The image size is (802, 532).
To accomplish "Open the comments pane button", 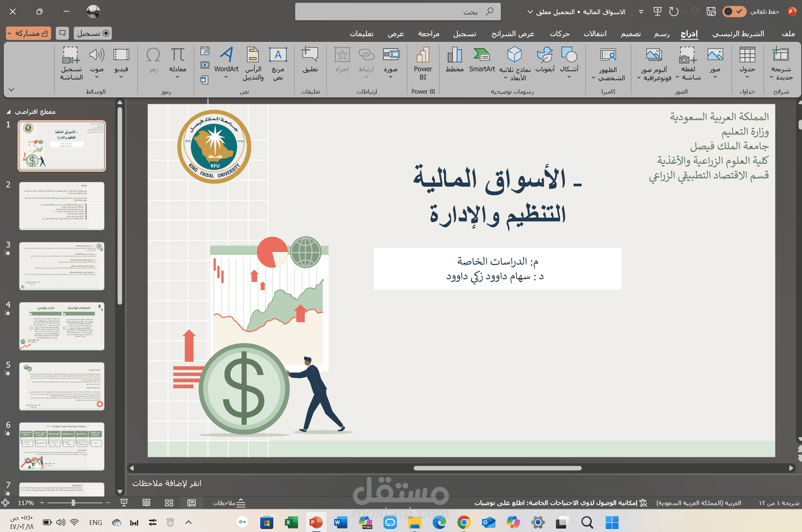I will point(62,33).
